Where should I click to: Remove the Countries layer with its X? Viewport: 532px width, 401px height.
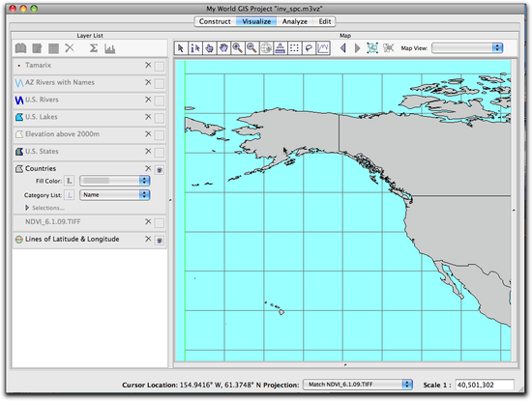point(148,168)
